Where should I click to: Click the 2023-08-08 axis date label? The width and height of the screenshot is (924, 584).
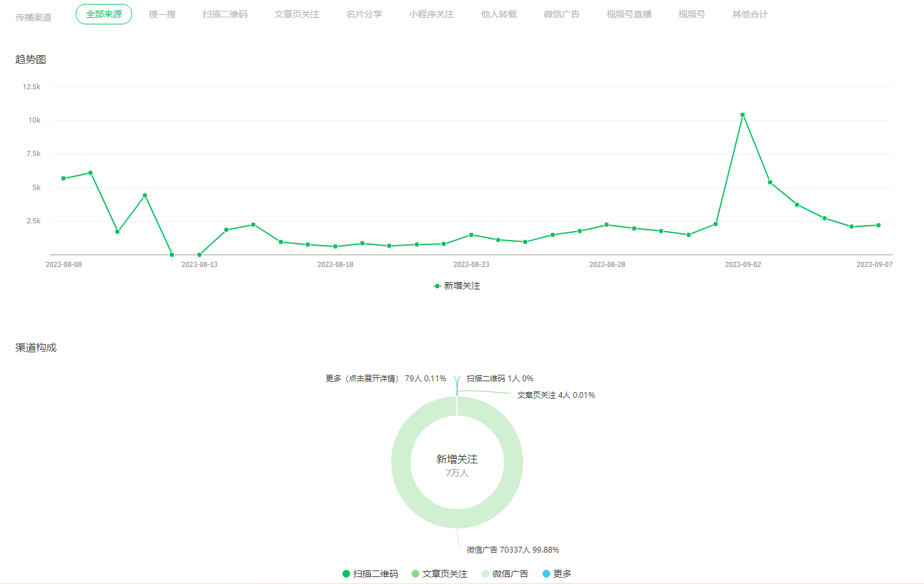pos(63,264)
